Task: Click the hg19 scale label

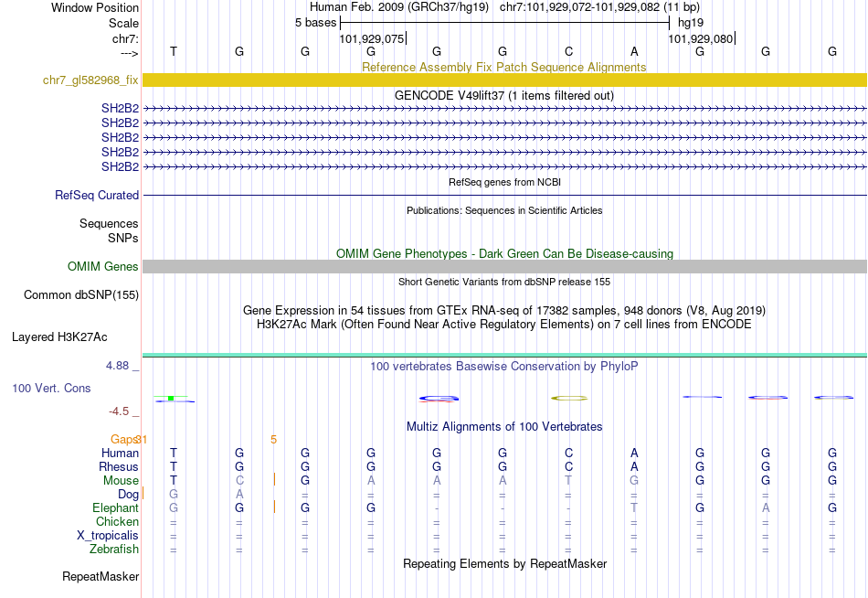Action: tap(691, 23)
